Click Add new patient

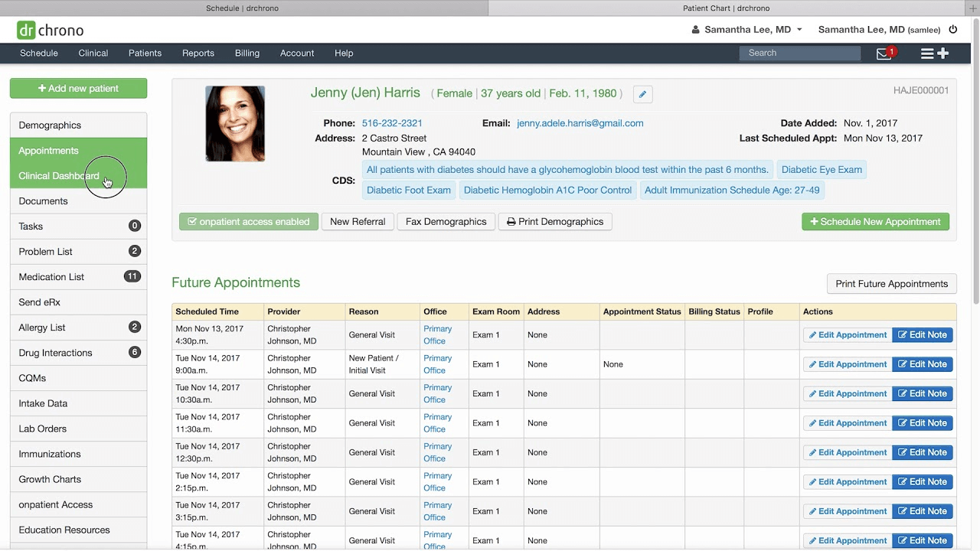[78, 88]
